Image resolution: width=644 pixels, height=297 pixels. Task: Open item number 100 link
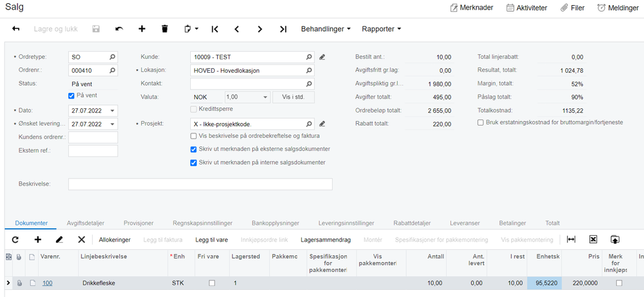coord(47,283)
